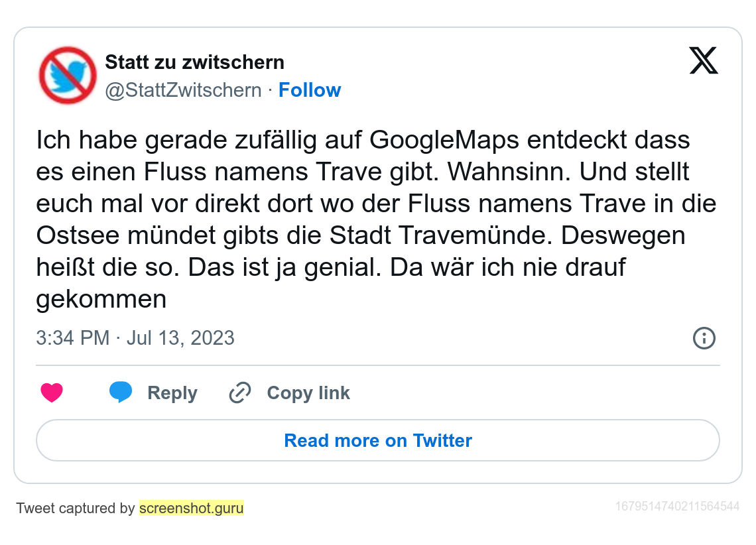Screen dimensions: 756x545
Task: Open the 3:34 PM Jul 13, 2023 timestamp
Action: point(135,338)
